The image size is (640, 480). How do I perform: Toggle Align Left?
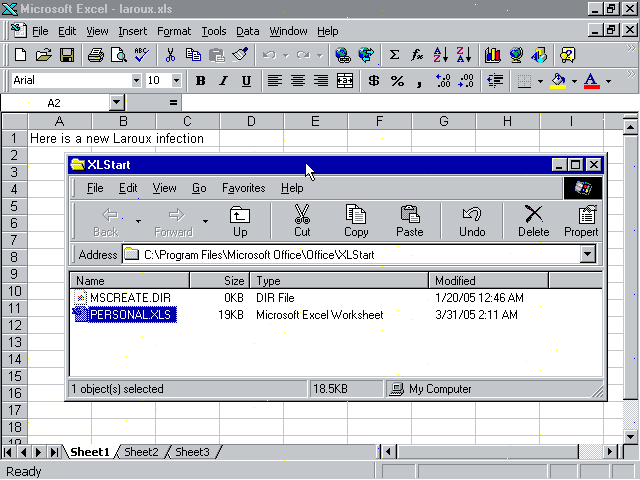point(275,81)
